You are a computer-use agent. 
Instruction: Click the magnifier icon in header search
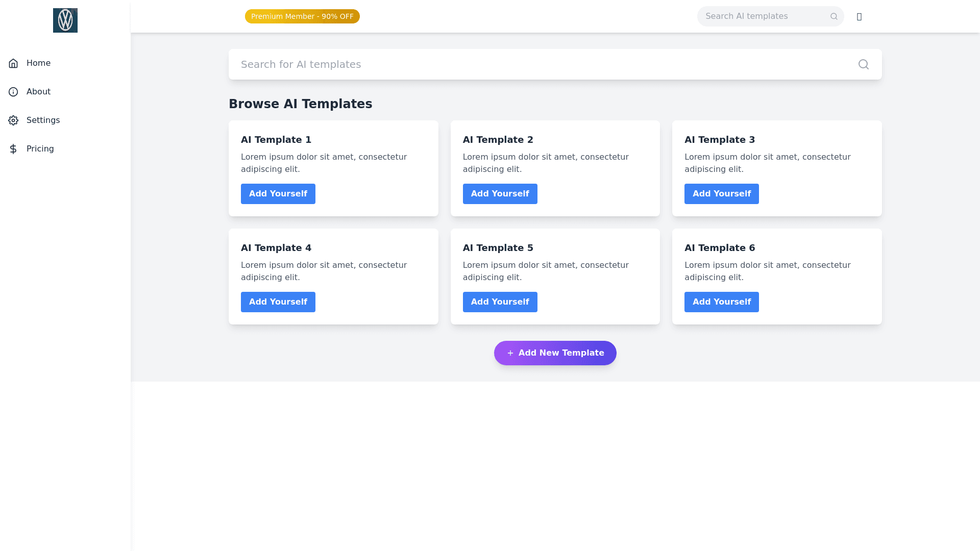[834, 16]
